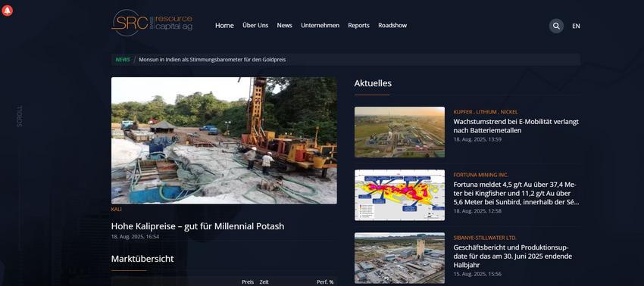Click the SIBANYE-STILLWATER LTD. tag
644x286 pixels.
pos(485,238)
